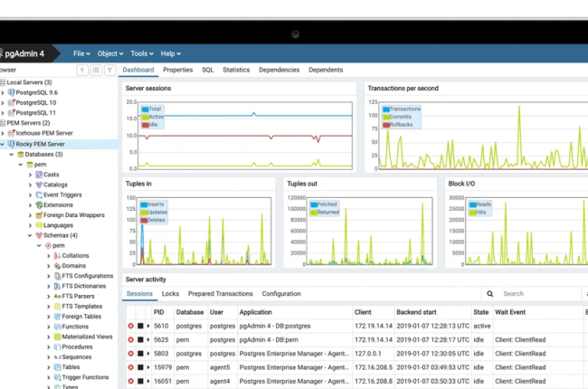Click the Trigger Functions icon
588x389 pixels.
57,377
